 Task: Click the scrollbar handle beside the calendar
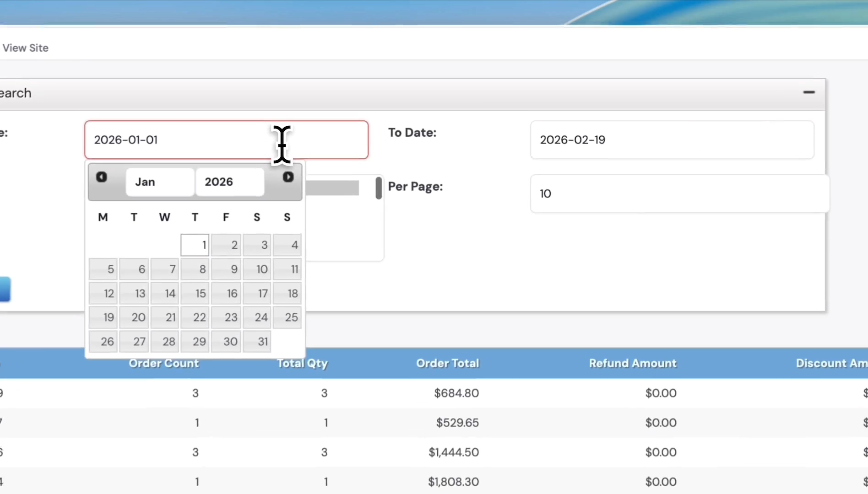pyautogui.click(x=379, y=188)
